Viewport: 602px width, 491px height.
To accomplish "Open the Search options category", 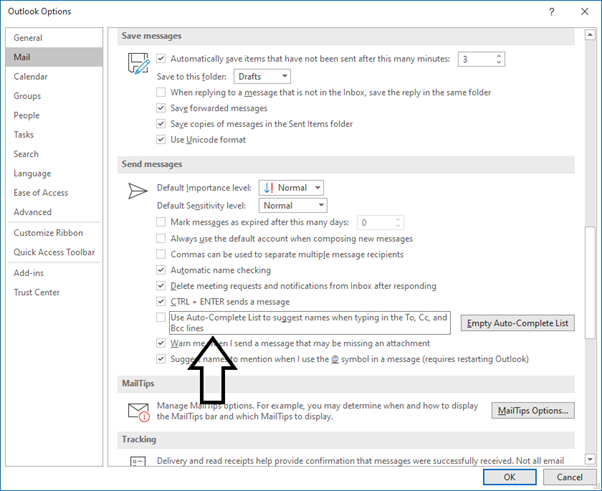I will coord(54,154).
